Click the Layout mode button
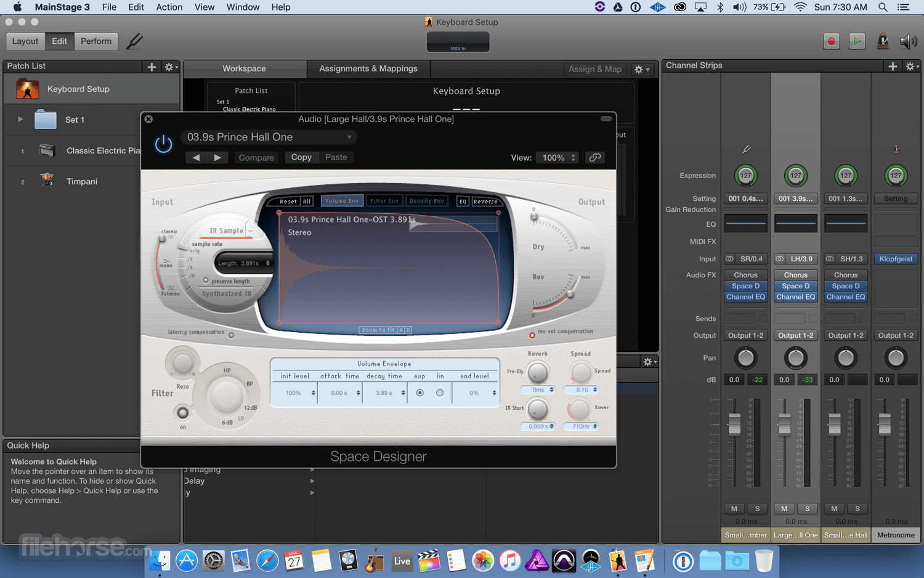 pyautogui.click(x=25, y=41)
